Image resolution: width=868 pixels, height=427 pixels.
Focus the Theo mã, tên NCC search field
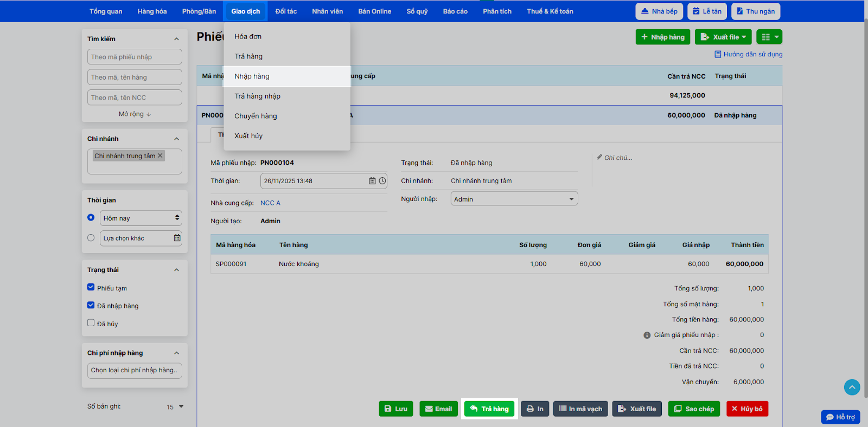point(135,98)
